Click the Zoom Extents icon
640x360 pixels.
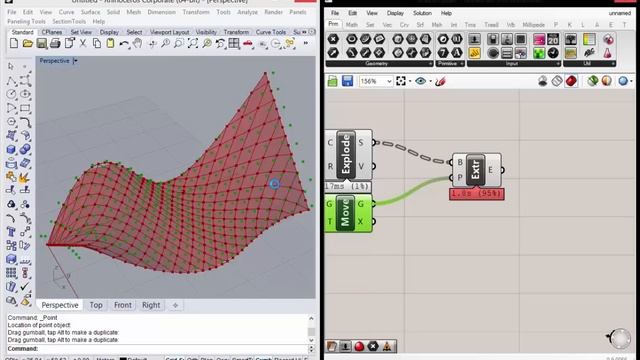pos(193,43)
